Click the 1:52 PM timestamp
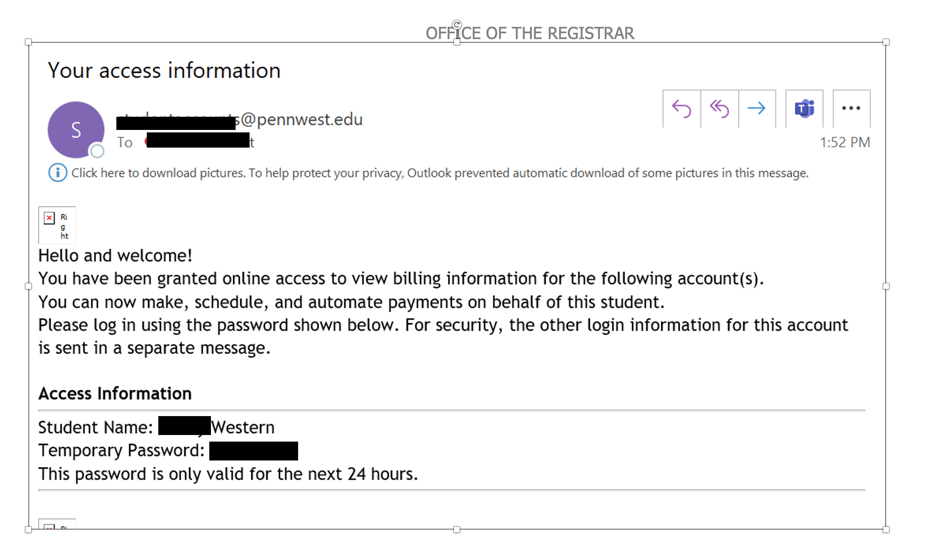This screenshot has height=560, width=926. point(845,142)
